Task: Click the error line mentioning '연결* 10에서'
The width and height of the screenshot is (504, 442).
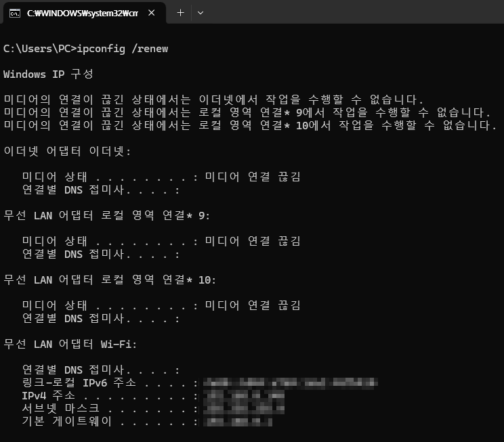Action: pos(250,125)
